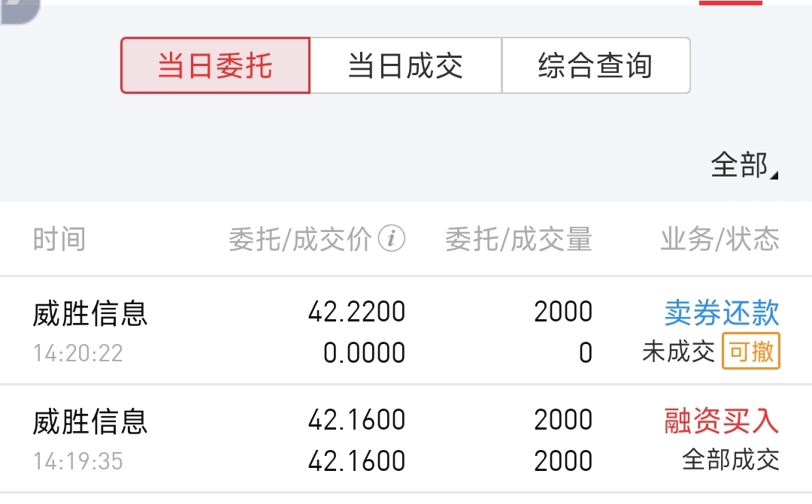Tap the 委托/成交量 column header
The image size is (812, 504).
[519, 240]
